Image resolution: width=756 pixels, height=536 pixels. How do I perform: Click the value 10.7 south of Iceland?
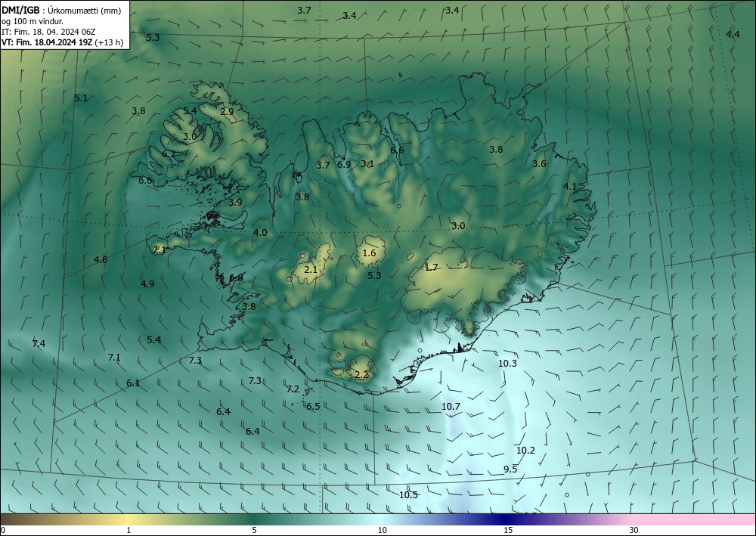pyautogui.click(x=451, y=407)
